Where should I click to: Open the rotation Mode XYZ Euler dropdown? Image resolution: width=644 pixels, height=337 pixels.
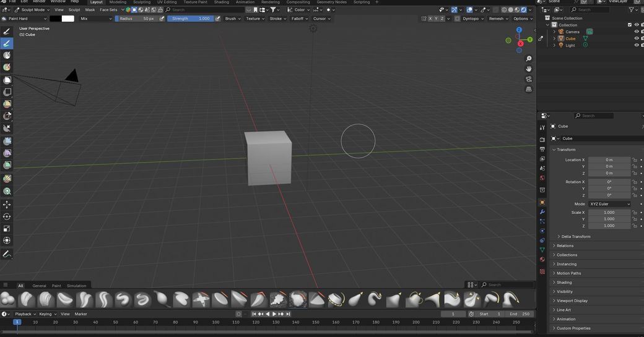609,204
